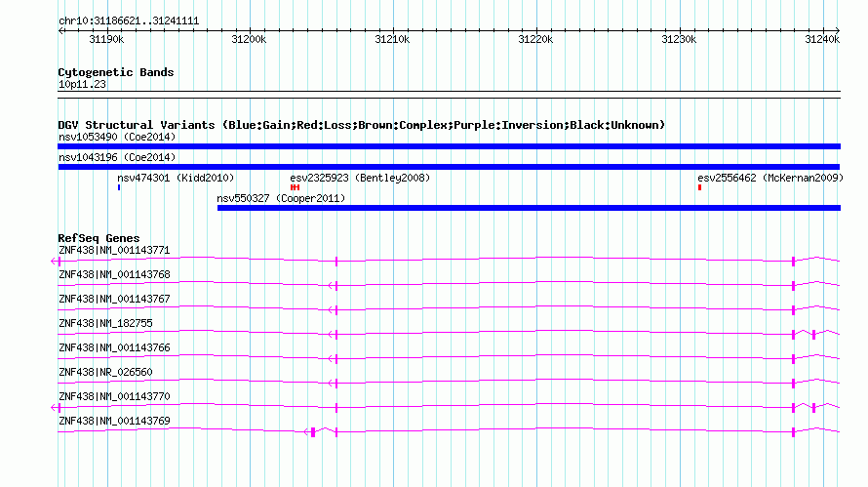Click variant label nsv550327 (Cooper2011)
This screenshot has width=868, height=487.
tap(281, 198)
